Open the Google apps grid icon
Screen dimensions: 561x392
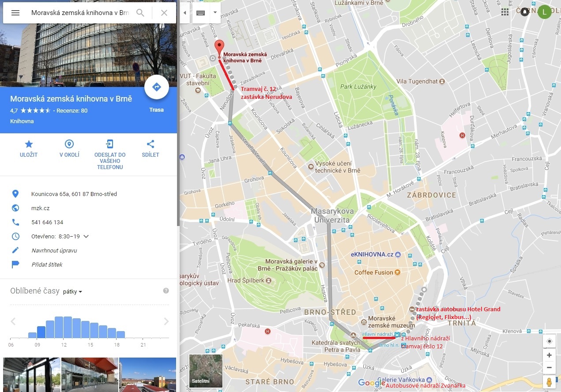pyautogui.click(x=505, y=12)
